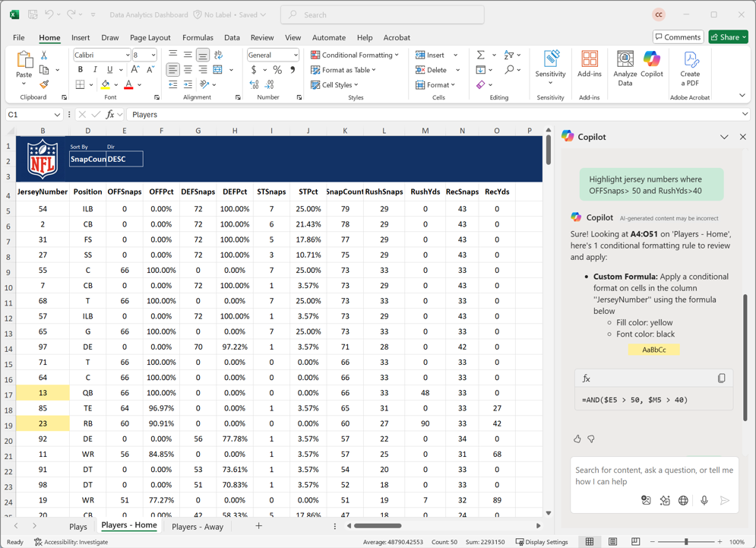Image resolution: width=756 pixels, height=548 pixels.
Task: Click the Share button
Action: 727,36
